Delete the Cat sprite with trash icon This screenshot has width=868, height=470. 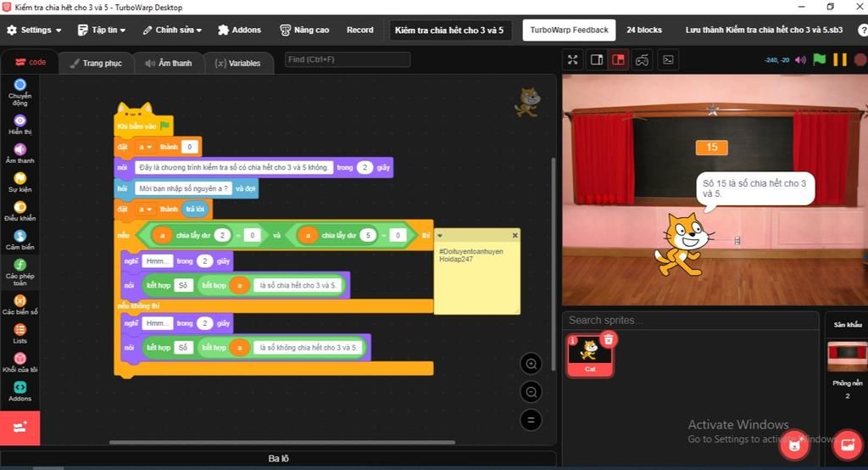pyautogui.click(x=609, y=339)
